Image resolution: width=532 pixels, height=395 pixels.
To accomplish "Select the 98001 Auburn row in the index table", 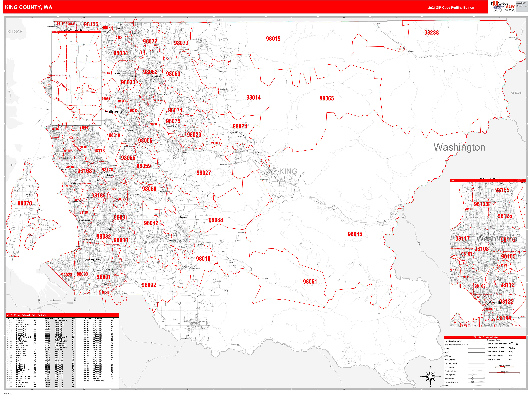I will pyautogui.click(x=16, y=321).
